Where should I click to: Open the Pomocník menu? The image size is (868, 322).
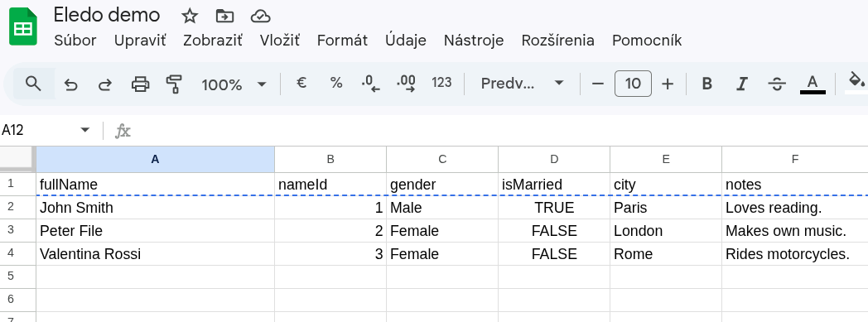[647, 41]
